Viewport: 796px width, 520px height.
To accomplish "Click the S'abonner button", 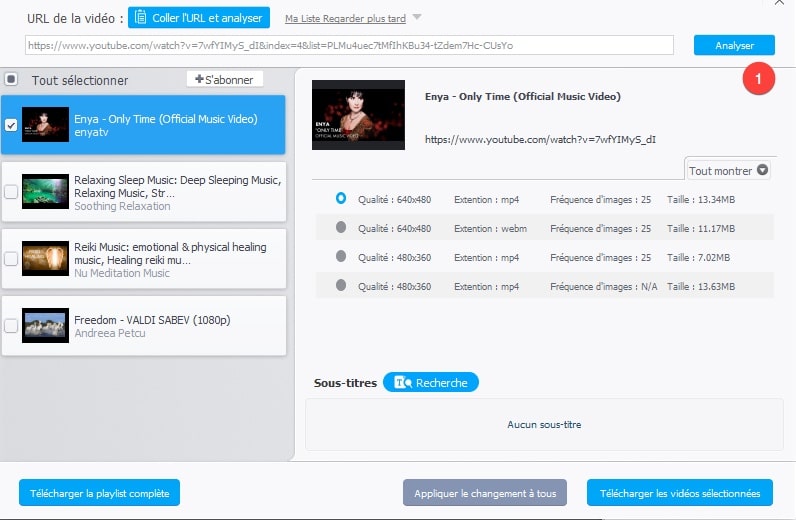I will tap(224, 79).
